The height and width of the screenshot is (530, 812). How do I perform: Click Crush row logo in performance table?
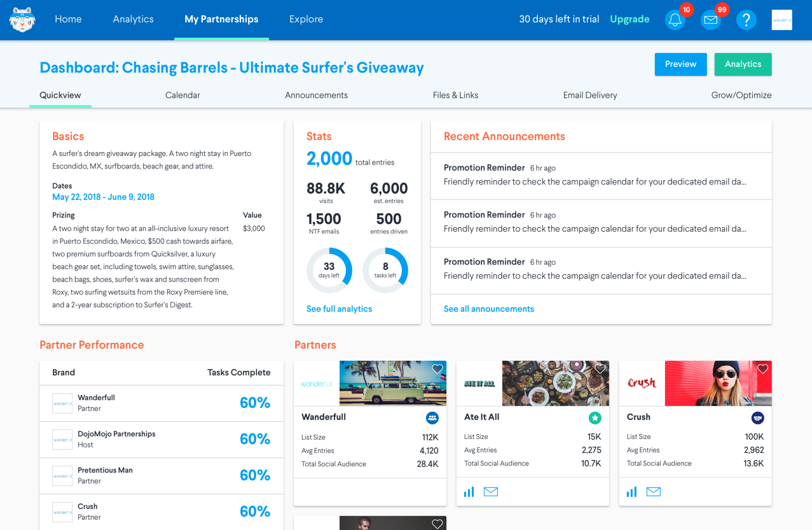[x=62, y=512]
